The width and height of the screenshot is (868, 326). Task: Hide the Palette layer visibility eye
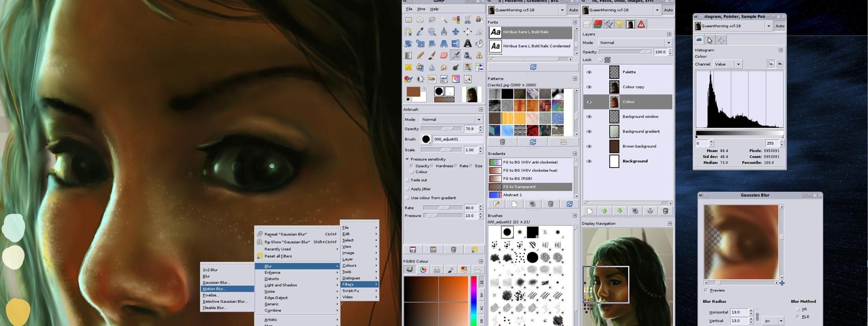coord(590,72)
